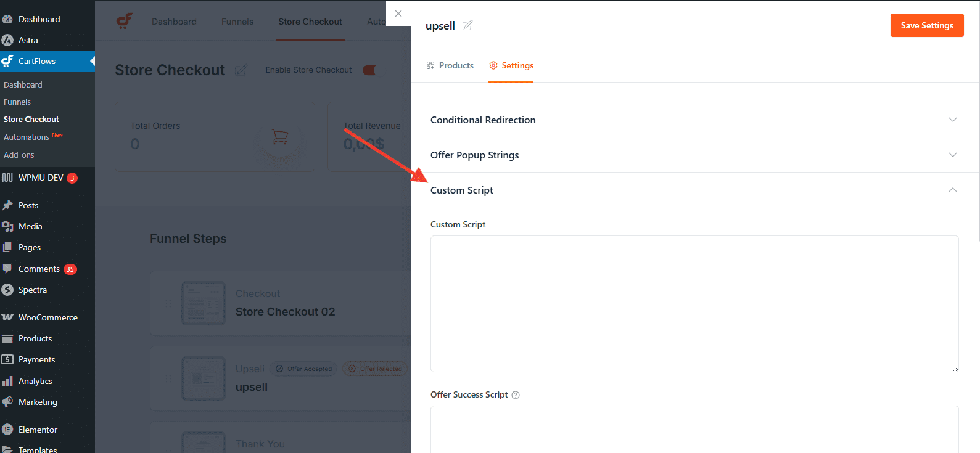Screen dimensions: 980x453
Task: Click the Analytics bar chart icon
Action: point(7,381)
